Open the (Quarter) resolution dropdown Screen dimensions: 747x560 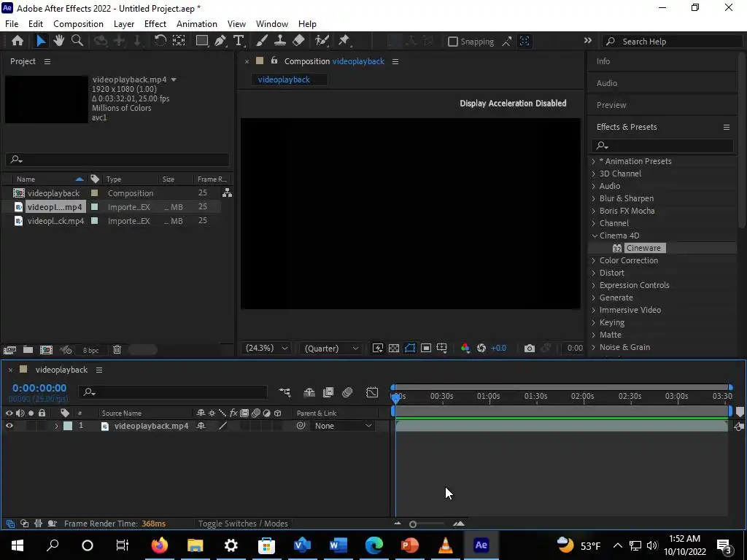point(332,348)
